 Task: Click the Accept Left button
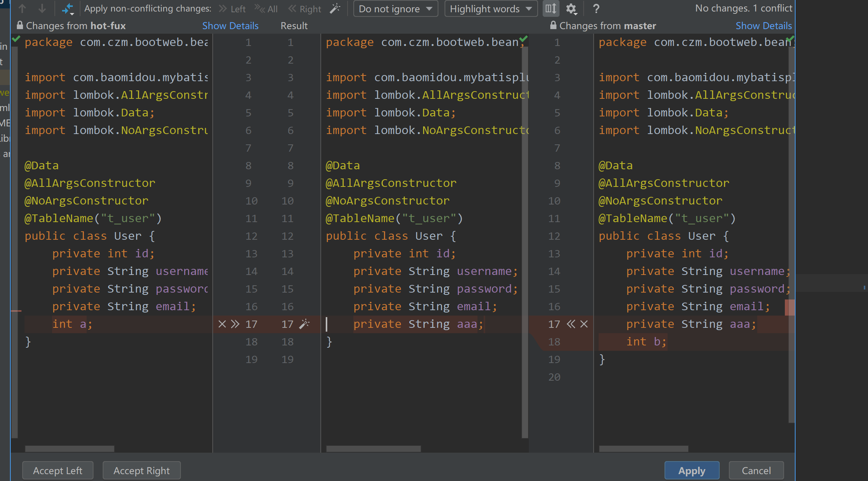pyautogui.click(x=58, y=471)
